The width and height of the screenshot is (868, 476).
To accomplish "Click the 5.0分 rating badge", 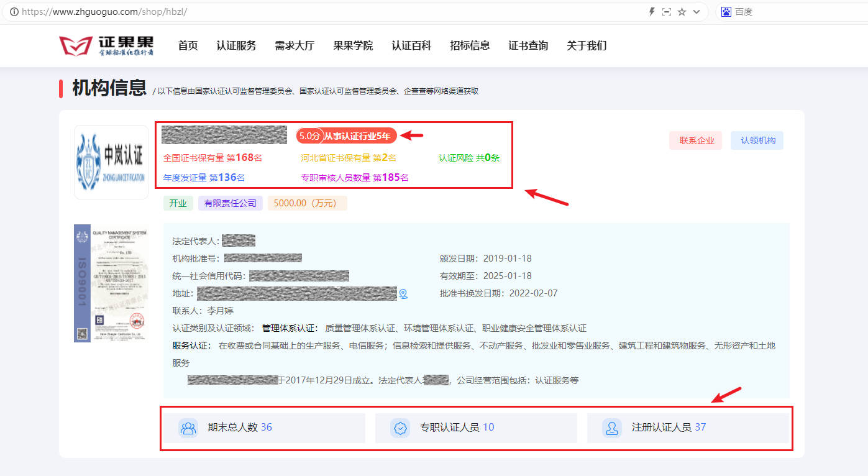I will point(309,135).
